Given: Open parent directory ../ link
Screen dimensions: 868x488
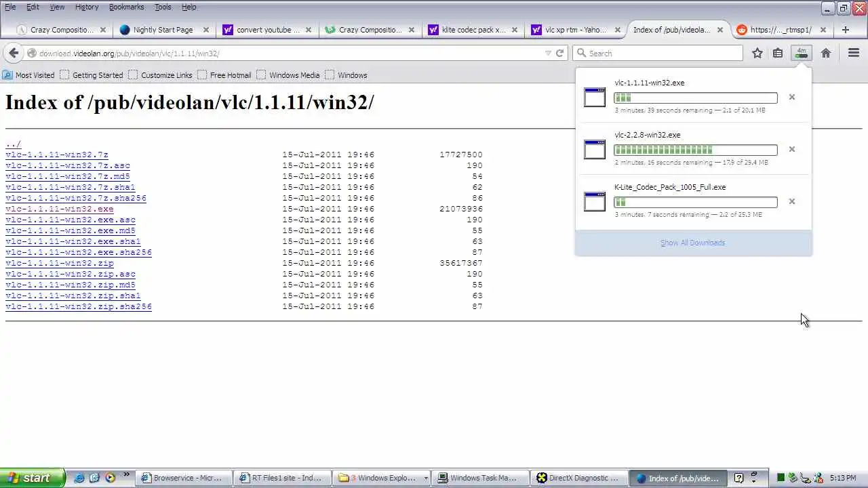Looking at the screenshot, I should (14, 144).
